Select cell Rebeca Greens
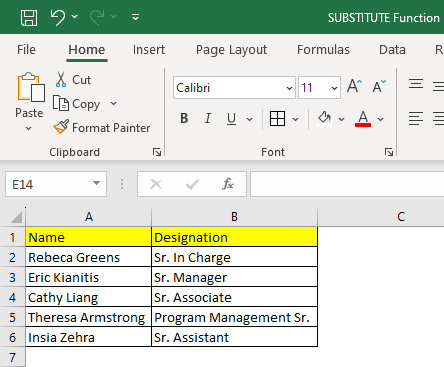This screenshot has height=367, width=444. click(89, 257)
